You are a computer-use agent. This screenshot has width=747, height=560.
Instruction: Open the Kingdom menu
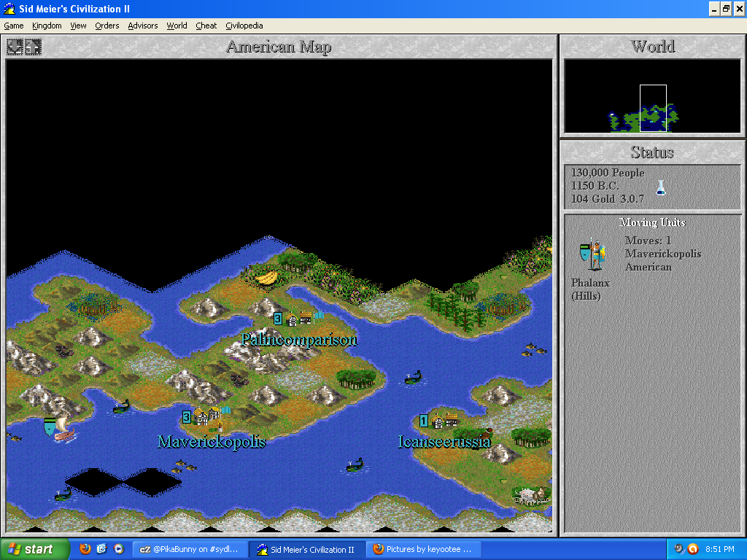[47, 26]
